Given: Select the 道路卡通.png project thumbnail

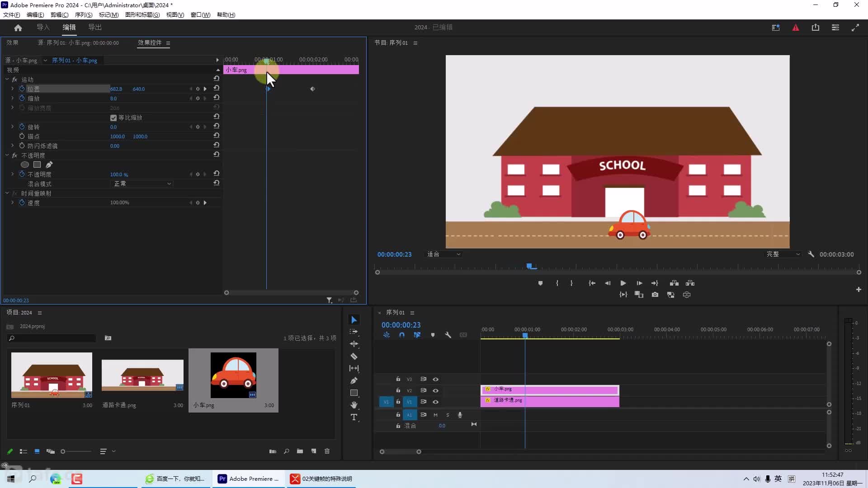Looking at the screenshot, I should 142,375.
